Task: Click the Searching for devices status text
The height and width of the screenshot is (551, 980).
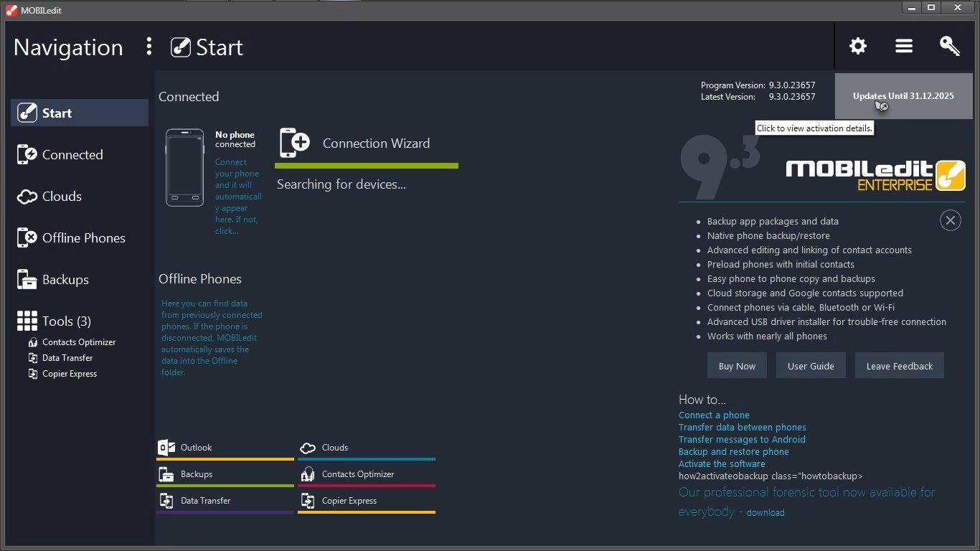Action: 341,184
